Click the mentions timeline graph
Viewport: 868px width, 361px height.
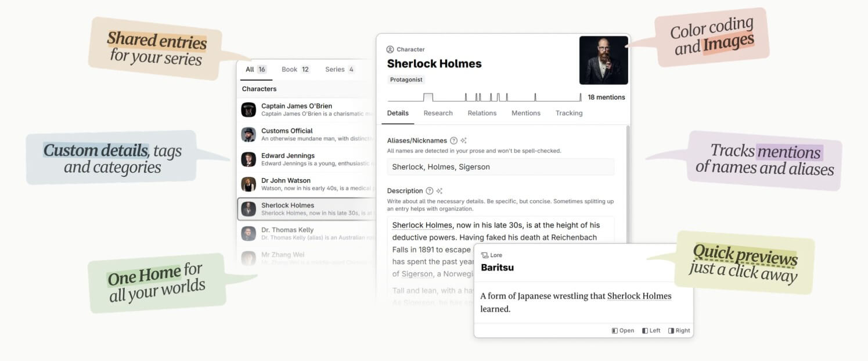click(x=485, y=97)
